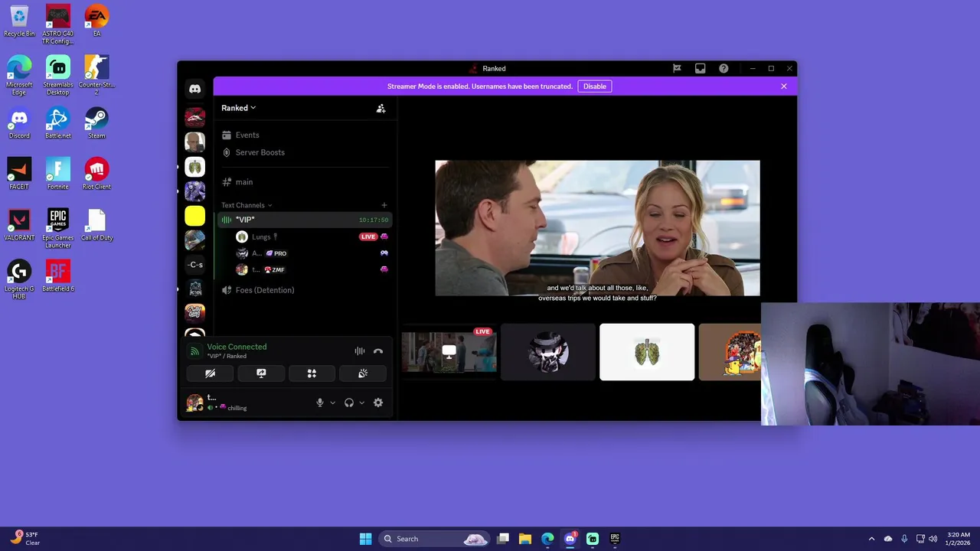Select user with ZMF tag in voice list

[312, 269]
